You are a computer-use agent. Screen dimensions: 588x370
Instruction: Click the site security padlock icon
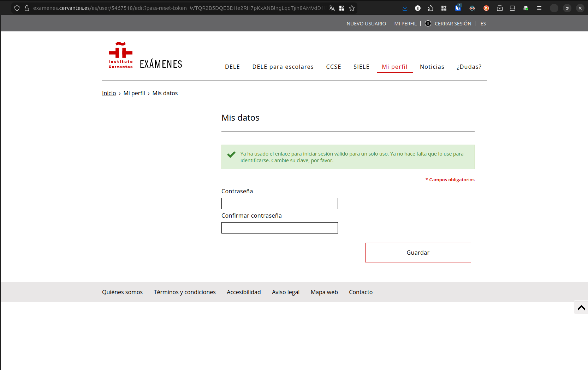pos(27,8)
